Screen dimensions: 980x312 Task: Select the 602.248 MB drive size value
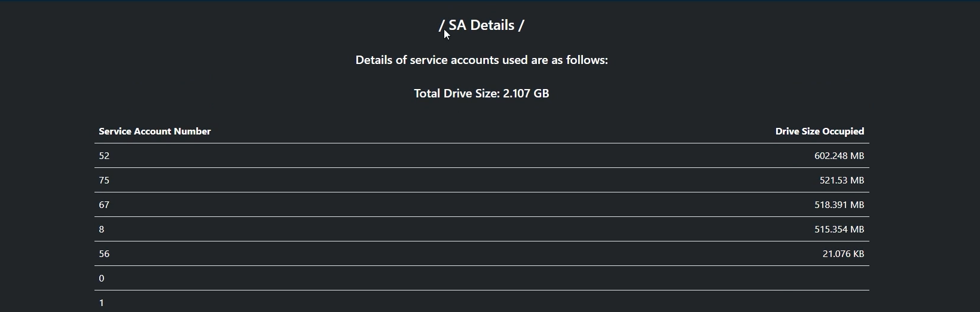tap(839, 156)
